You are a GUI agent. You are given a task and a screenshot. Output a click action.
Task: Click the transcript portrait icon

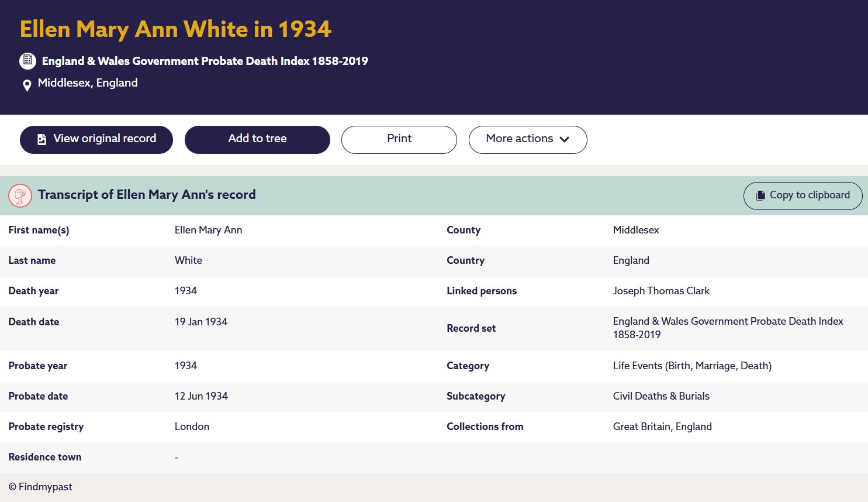[20, 195]
